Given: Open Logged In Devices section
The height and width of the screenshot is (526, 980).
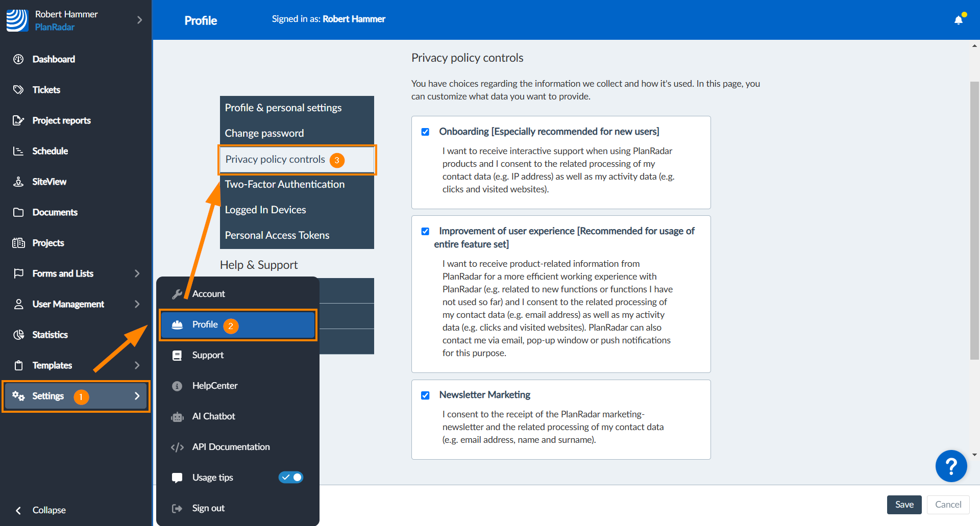Looking at the screenshot, I should coord(297,210).
